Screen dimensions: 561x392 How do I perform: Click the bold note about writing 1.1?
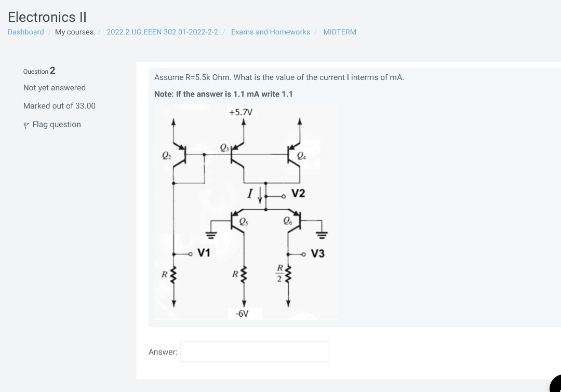point(223,94)
